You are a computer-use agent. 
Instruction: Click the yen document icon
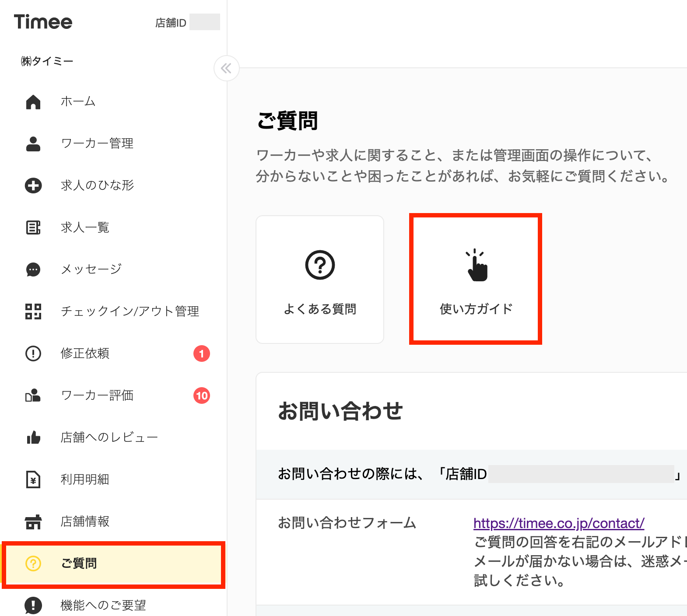point(33,479)
